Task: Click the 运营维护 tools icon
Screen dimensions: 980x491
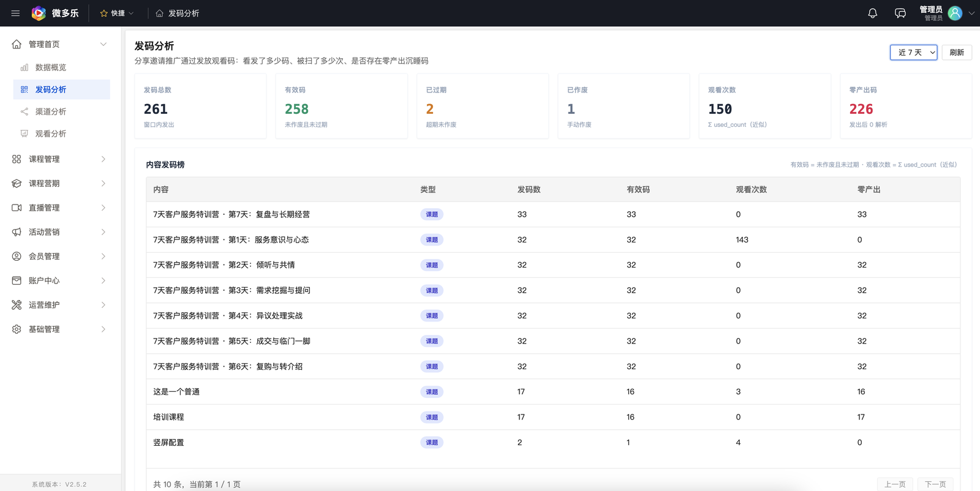Action: tap(17, 305)
